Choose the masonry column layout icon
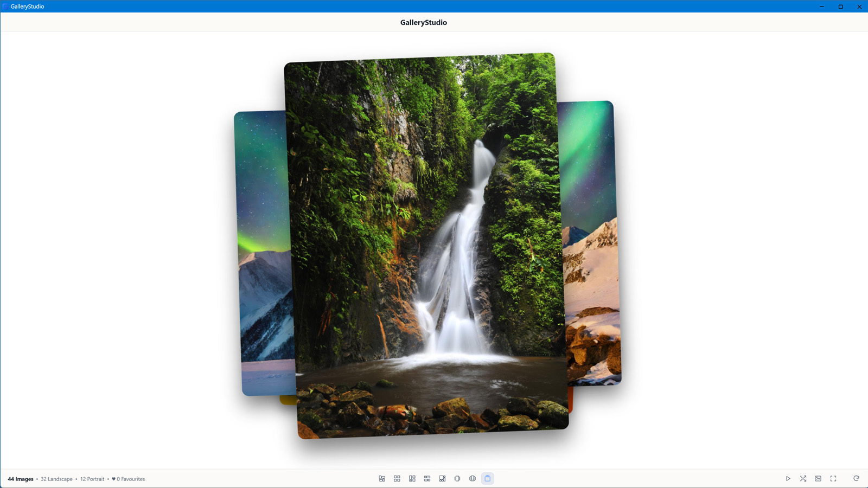This screenshot has width=868, height=488. coord(412,479)
